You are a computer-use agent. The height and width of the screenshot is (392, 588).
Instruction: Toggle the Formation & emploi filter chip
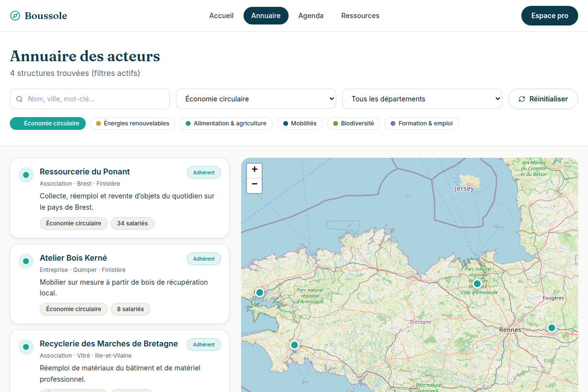tap(421, 123)
